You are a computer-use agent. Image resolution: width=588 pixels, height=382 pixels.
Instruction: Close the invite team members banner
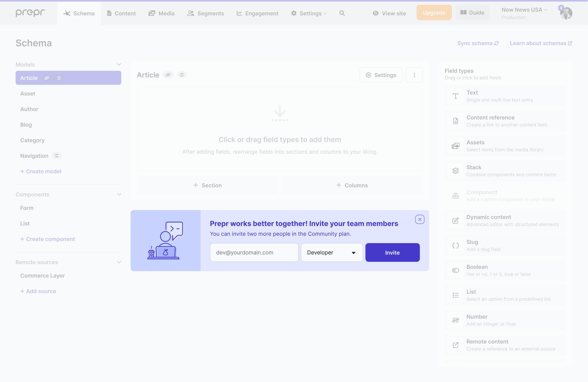[x=420, y=220]
